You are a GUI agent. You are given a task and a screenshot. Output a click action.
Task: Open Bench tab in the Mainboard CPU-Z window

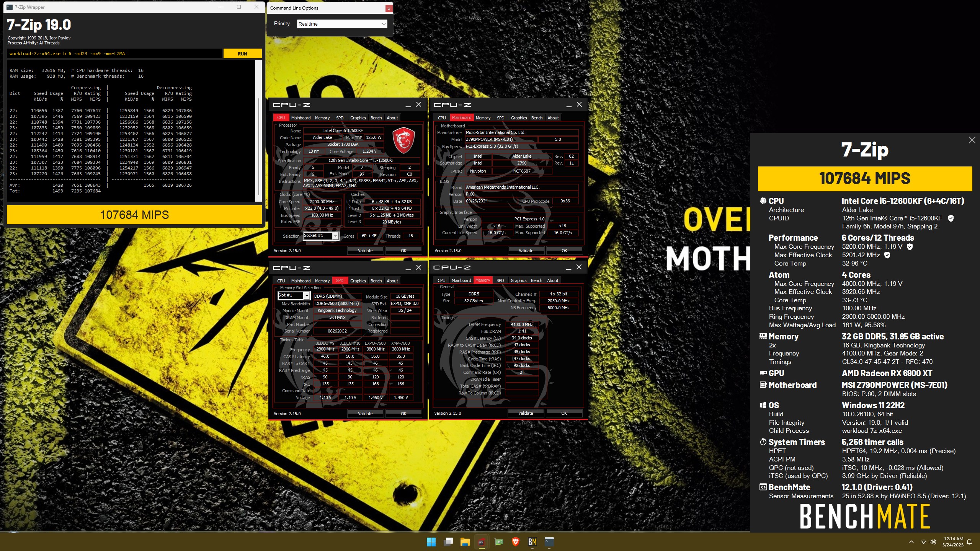pyautogui.click(x=537, y=118)
